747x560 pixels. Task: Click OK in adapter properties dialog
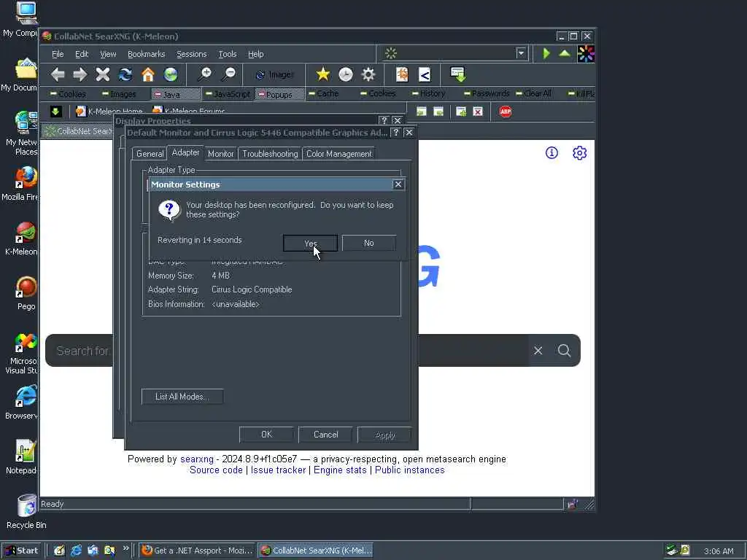pyautogui.click(x=266, y=435)
